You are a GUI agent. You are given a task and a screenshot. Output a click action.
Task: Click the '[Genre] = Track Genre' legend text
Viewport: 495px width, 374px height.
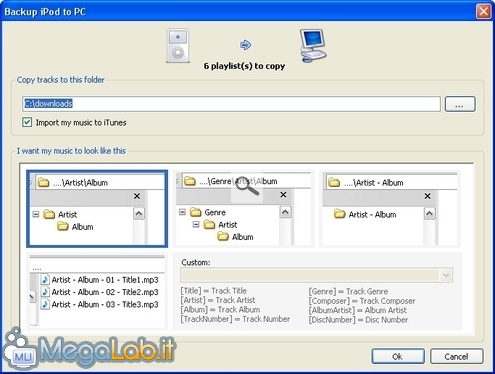click(348, 291)
